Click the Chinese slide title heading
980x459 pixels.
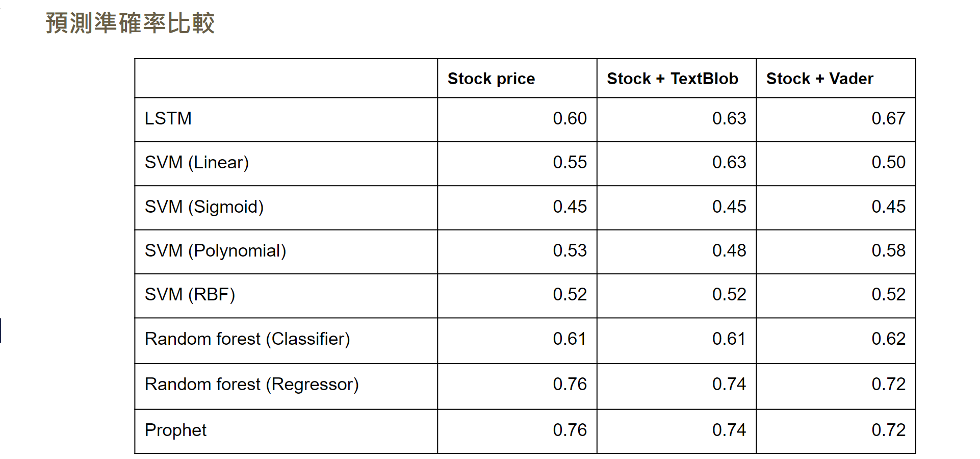pyautogui.click(x=130, y=23)
